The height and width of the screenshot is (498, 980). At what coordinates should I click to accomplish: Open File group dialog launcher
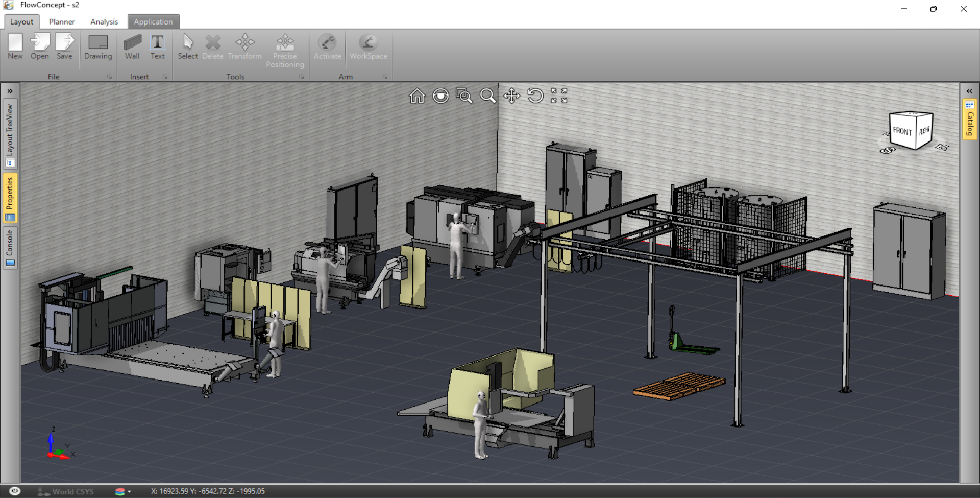point(109,77)
